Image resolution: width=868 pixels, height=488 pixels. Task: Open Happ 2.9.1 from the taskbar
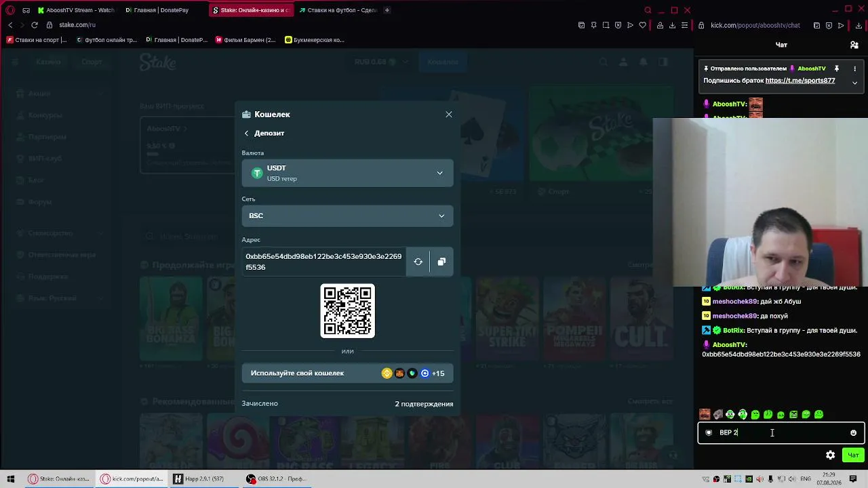(203, 479)
